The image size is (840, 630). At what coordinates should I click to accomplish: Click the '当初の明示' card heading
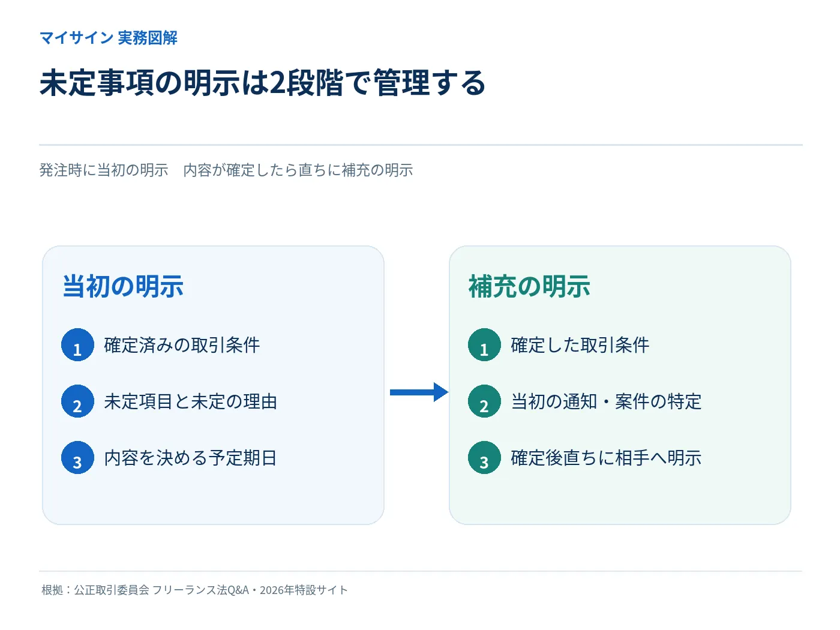[x=123, y=286]
